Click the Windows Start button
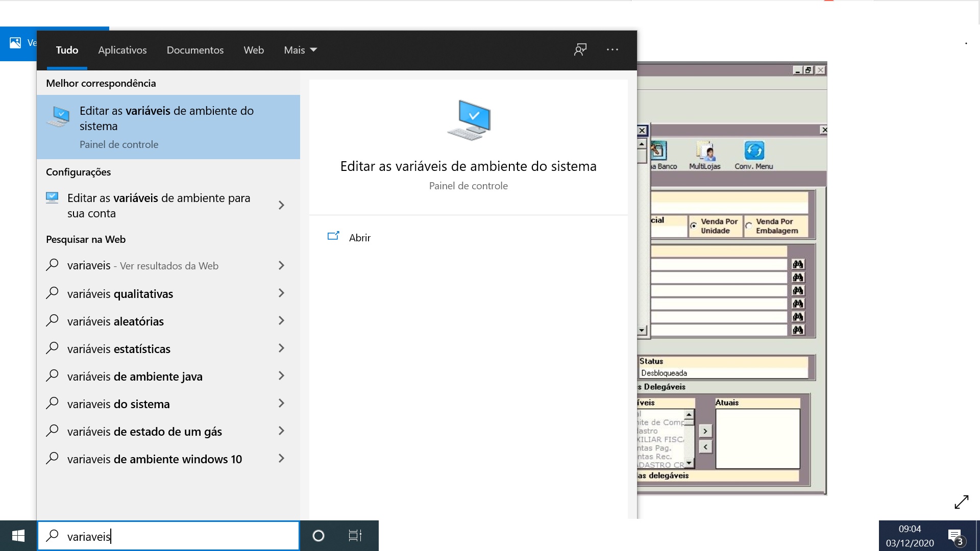The image size is (980, 551). (x=18, y=536)
